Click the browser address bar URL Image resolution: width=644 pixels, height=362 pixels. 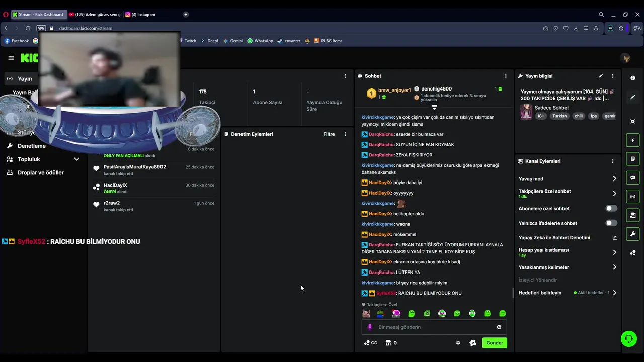coord(86,28)
